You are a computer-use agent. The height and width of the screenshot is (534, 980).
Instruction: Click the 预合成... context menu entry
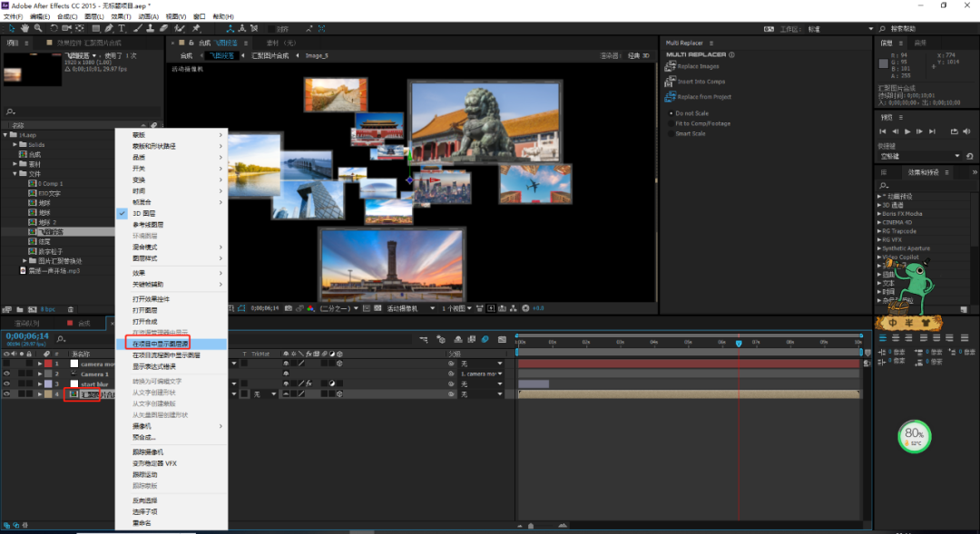[x=144, y=437]
